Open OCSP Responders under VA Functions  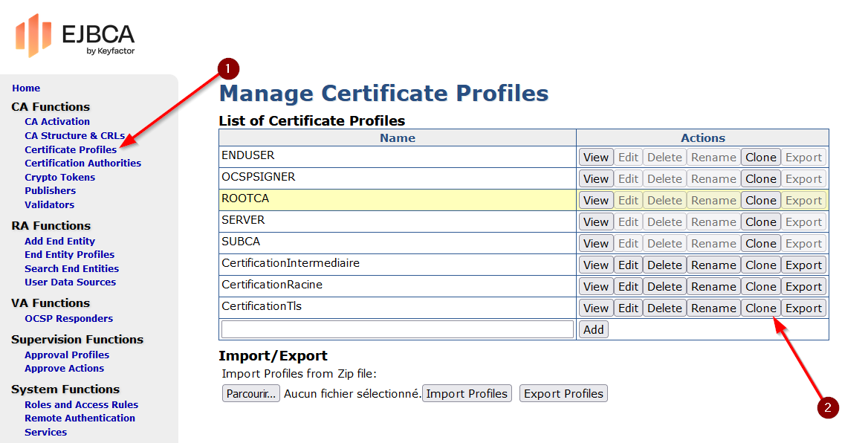(68, 319)
